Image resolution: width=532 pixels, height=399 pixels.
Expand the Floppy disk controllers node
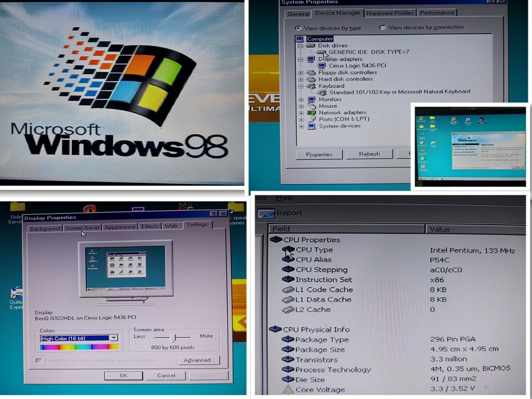(301, 73)
